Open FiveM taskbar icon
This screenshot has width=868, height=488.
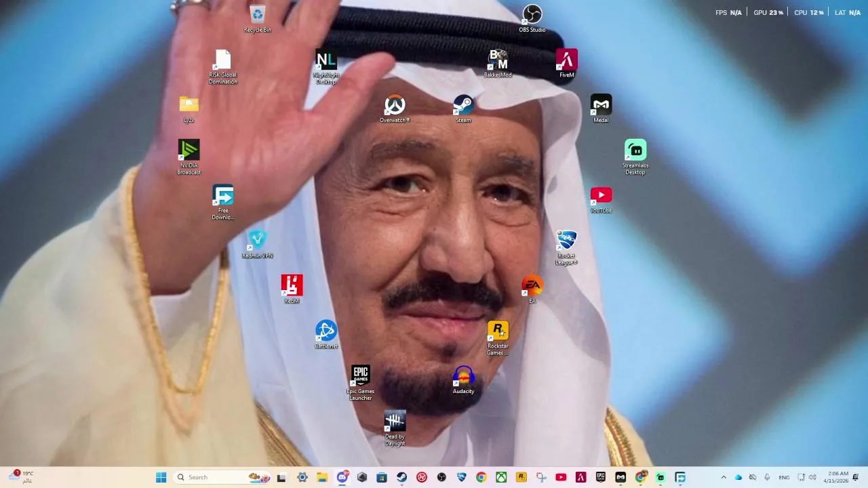(x=580, y=477)
